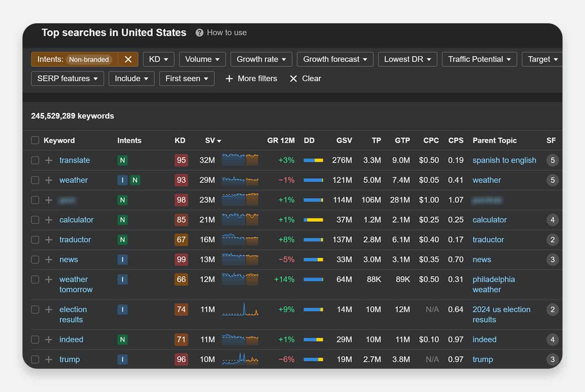Viewport: 585px width, 392px height.
Task: Click the N intent badge for translate
Action: 122,160
